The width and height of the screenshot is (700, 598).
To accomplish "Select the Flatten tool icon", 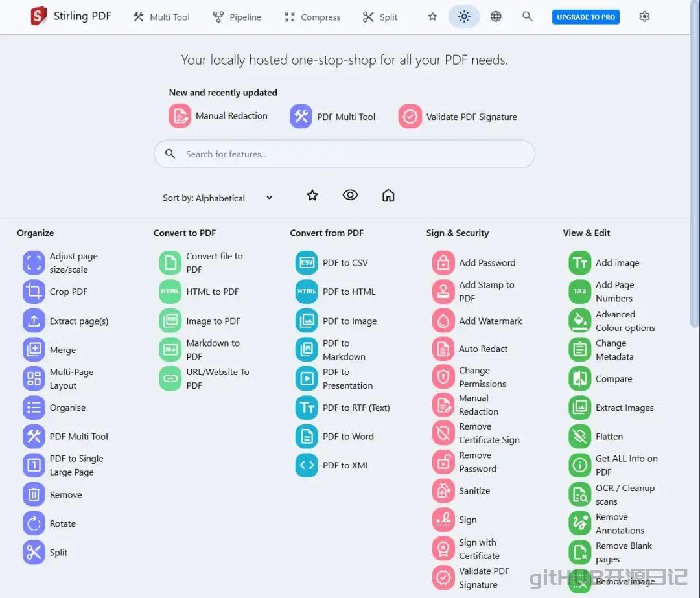I will point(580,436).
